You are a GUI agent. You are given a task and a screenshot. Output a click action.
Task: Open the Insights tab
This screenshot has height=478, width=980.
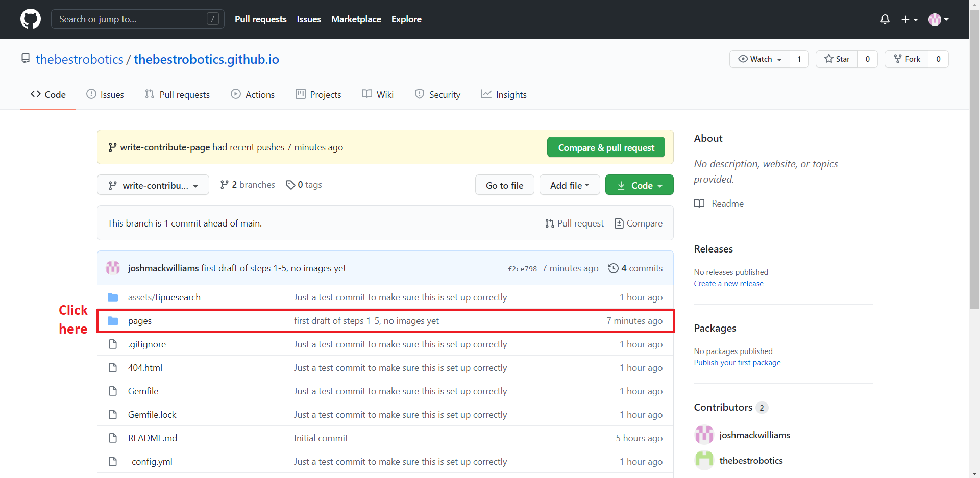504,94
